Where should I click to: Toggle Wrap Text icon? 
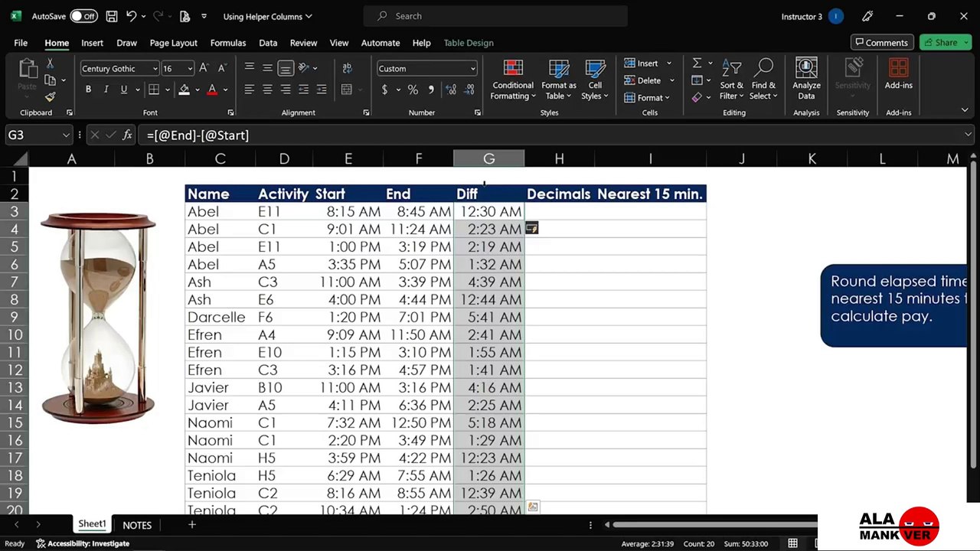[347, 68]
